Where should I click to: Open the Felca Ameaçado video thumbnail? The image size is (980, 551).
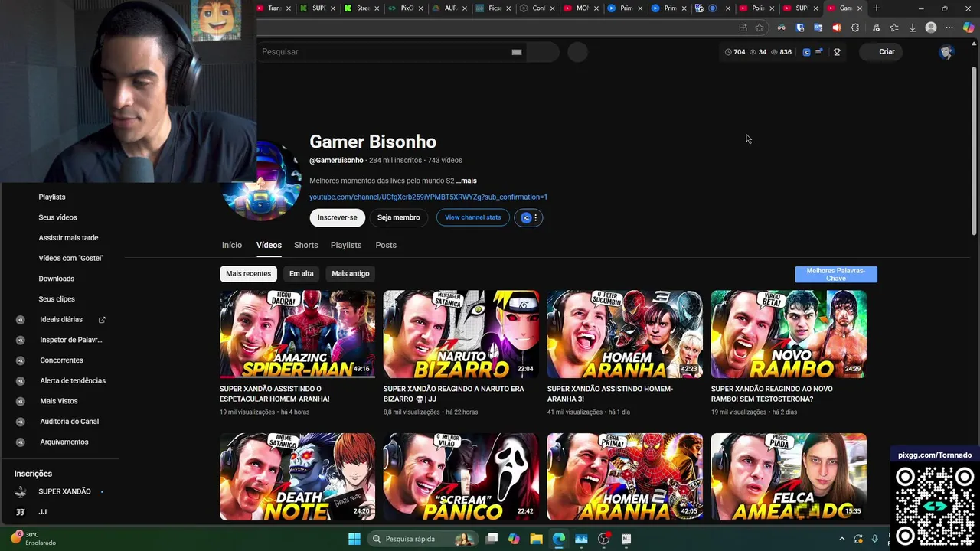coord(789,476)
